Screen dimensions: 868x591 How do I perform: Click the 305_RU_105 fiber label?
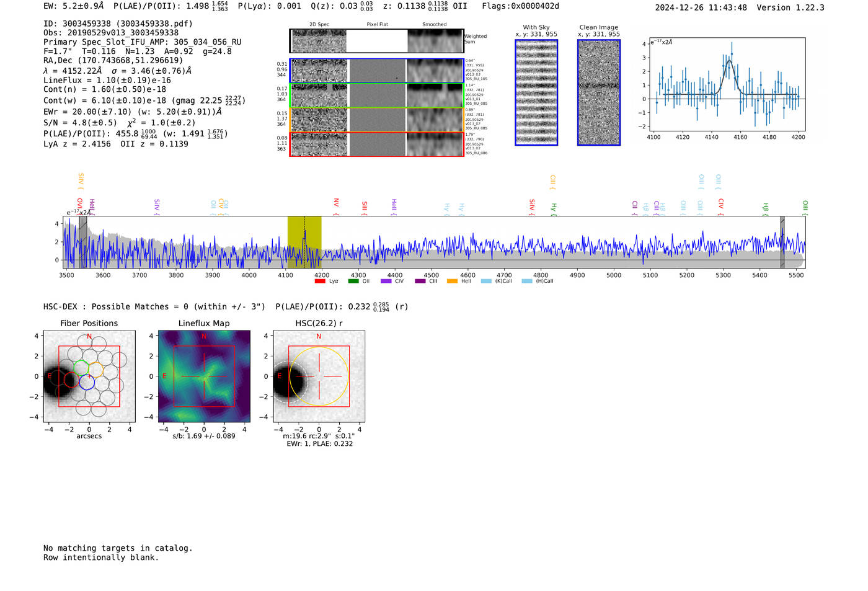pos(476,79)
